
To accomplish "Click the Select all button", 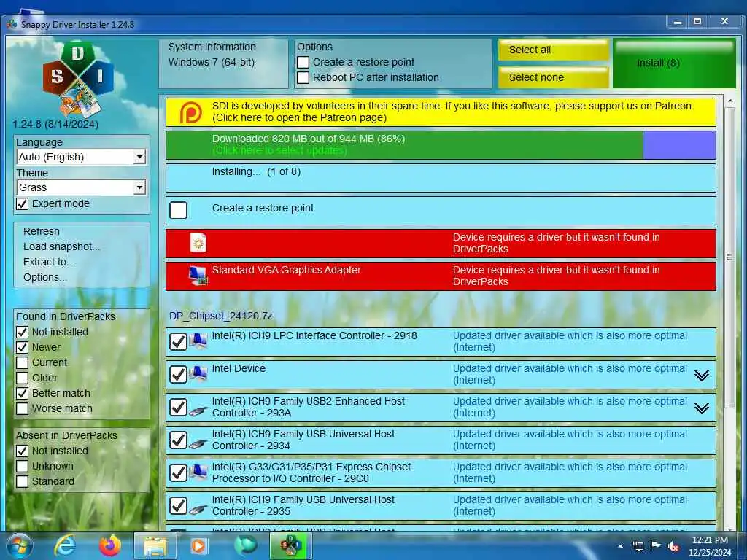I will point(554,50).
